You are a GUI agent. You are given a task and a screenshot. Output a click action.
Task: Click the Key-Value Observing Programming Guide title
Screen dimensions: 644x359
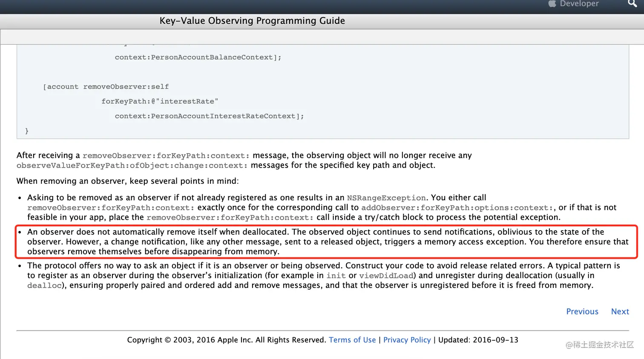point(252,21)
